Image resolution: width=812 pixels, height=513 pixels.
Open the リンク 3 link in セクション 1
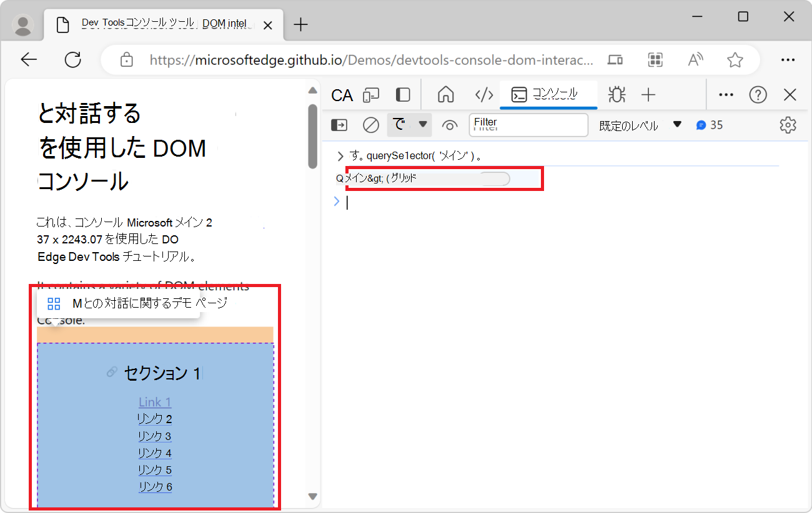tap(154, 436)
